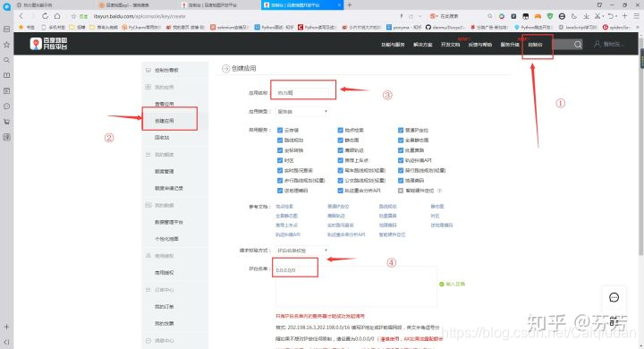Open the 应用类型 dropdown
This screenshot has height=349, width=644.
[302, 111]
